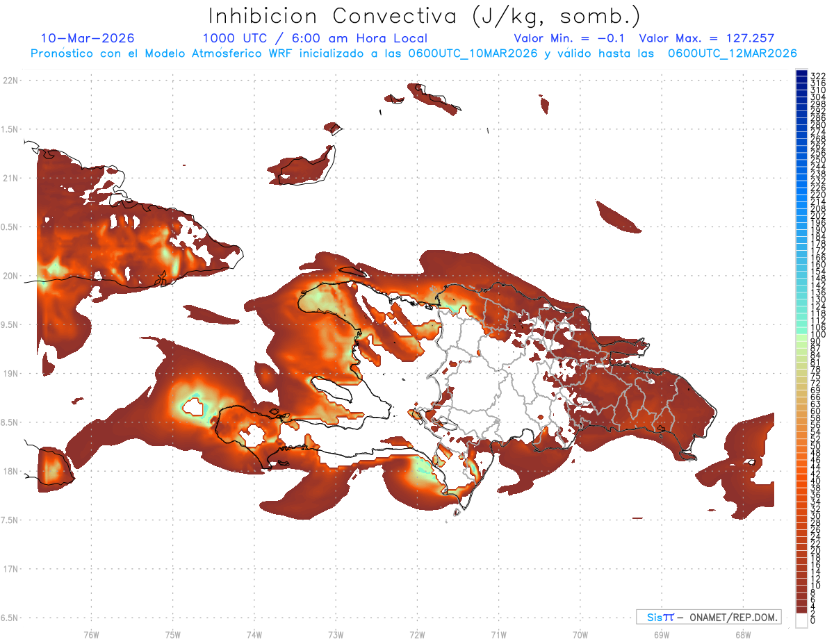Click the '17N' latitude label
The height and width of the screenshot is (644, 834).
coord(10,569)
